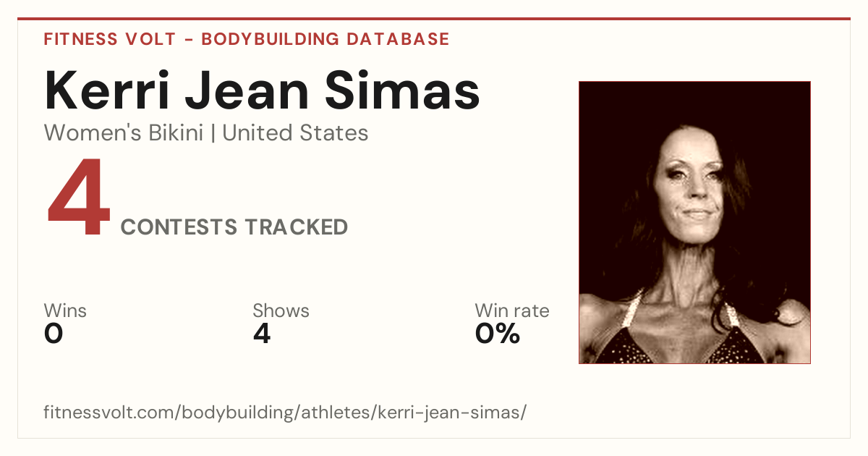
Task: Click the athlete portrait photo
Action: [x=694, y=222]
